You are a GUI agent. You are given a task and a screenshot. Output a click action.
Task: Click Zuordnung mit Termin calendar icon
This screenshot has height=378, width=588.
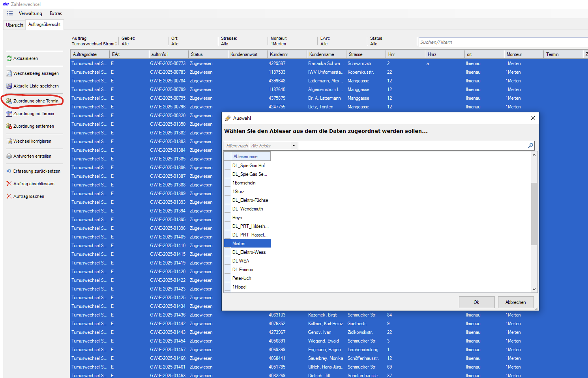click(9, 114)
